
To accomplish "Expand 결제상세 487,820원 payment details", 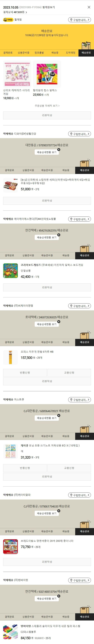I will point(15,12).
